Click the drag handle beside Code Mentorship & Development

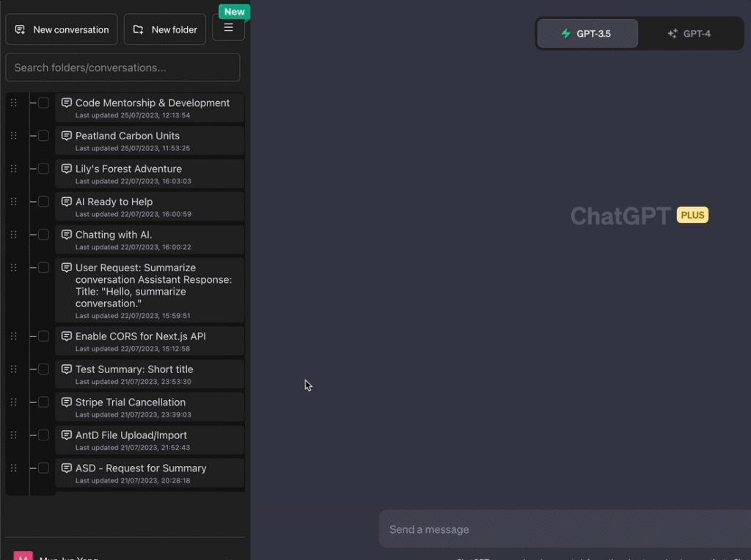click(13, 103)
